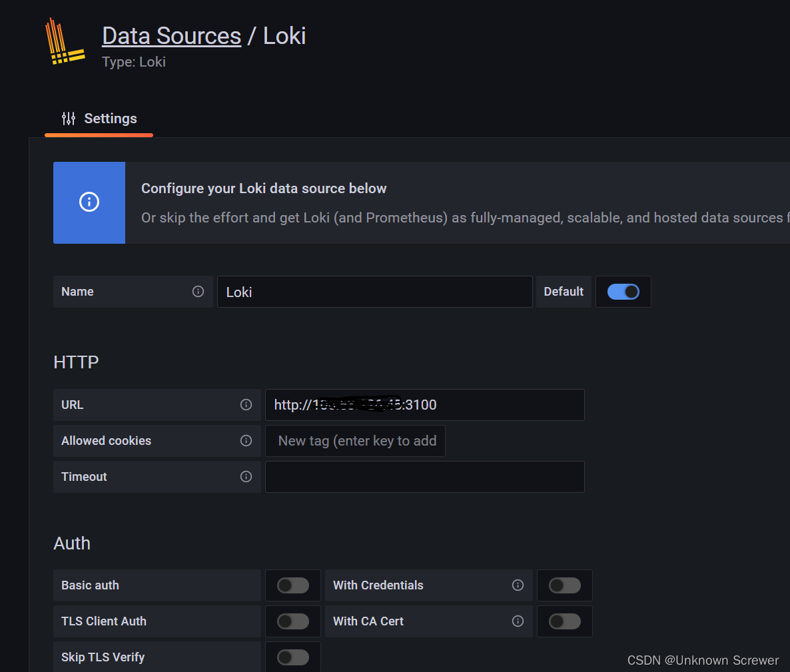Screen dimensions: 790x672
Task: Enable the With Credentials toggle
Action: 565,585
